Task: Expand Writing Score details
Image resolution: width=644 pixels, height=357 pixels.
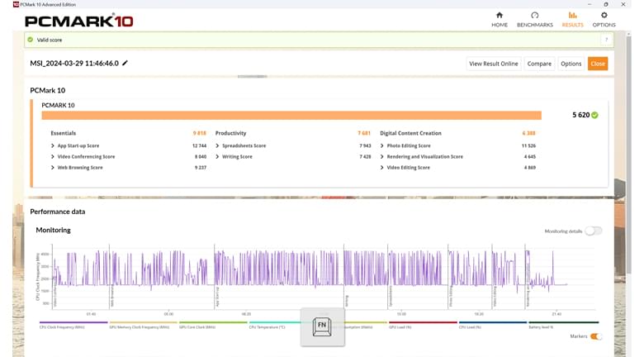Action: pos(217,157)
